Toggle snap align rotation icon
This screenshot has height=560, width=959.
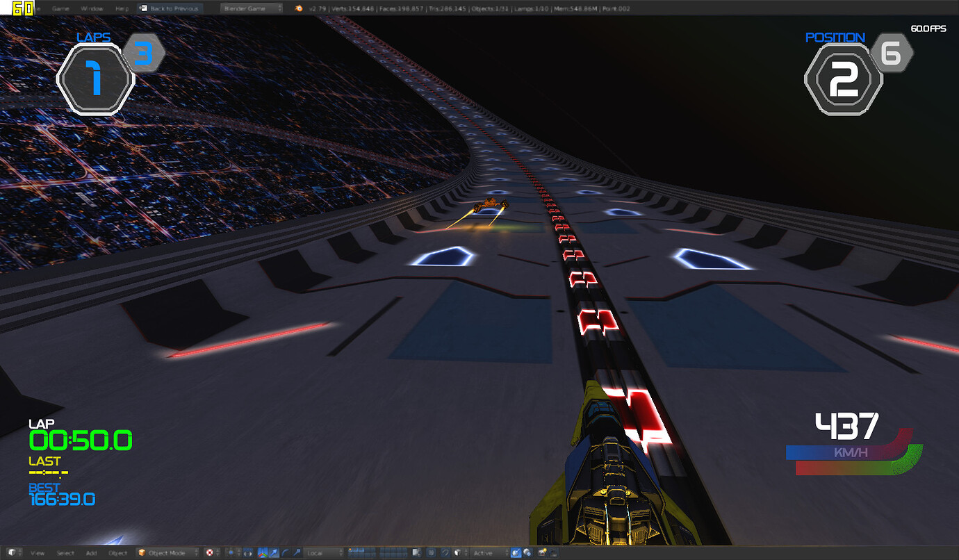516,553
